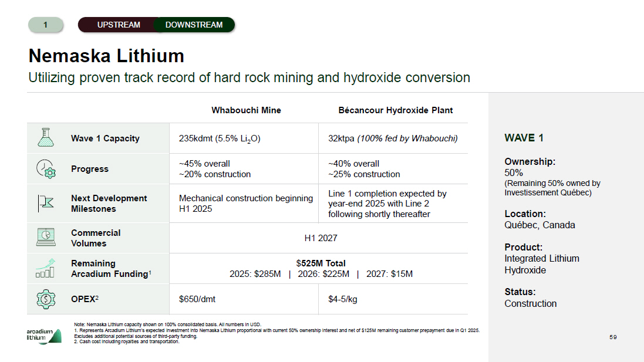Click the flask icon beside Wave 1 Capacity
644x362 pixels.
(45, 138)
